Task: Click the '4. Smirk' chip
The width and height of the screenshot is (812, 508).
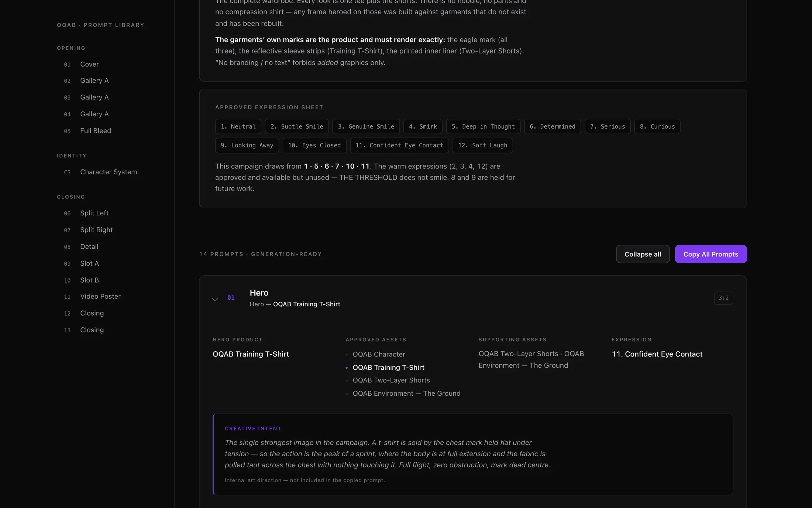Action: 423,127
